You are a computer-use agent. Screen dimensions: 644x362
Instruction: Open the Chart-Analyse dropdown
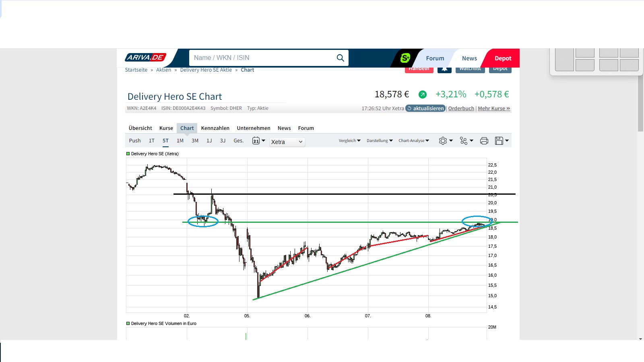(x=413, y=141)
